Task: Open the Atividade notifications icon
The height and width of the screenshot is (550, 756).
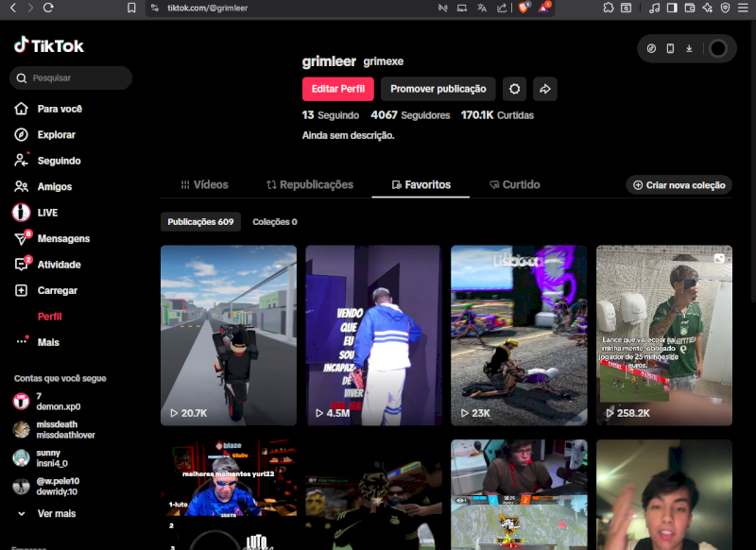Action: pos(21,265)
